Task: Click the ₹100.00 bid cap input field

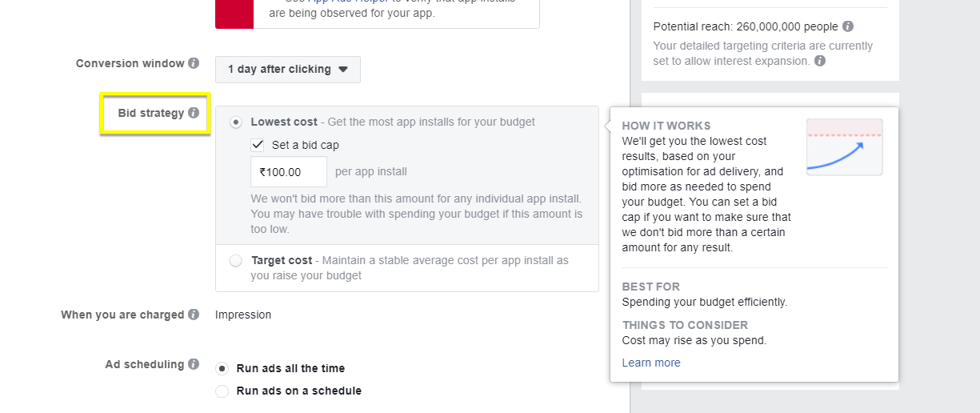Action: [x=288, y=172]
